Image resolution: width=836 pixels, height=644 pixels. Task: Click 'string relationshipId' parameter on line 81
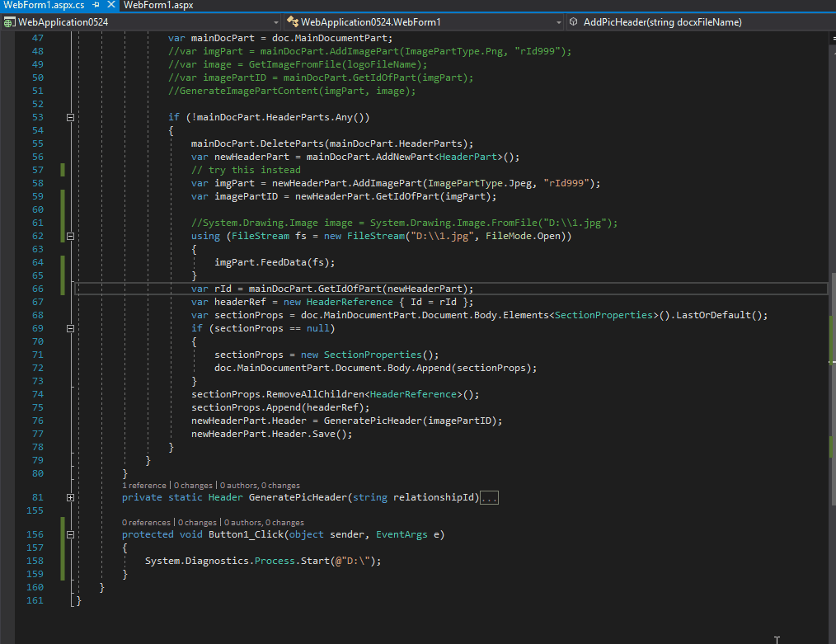[413, 498]
